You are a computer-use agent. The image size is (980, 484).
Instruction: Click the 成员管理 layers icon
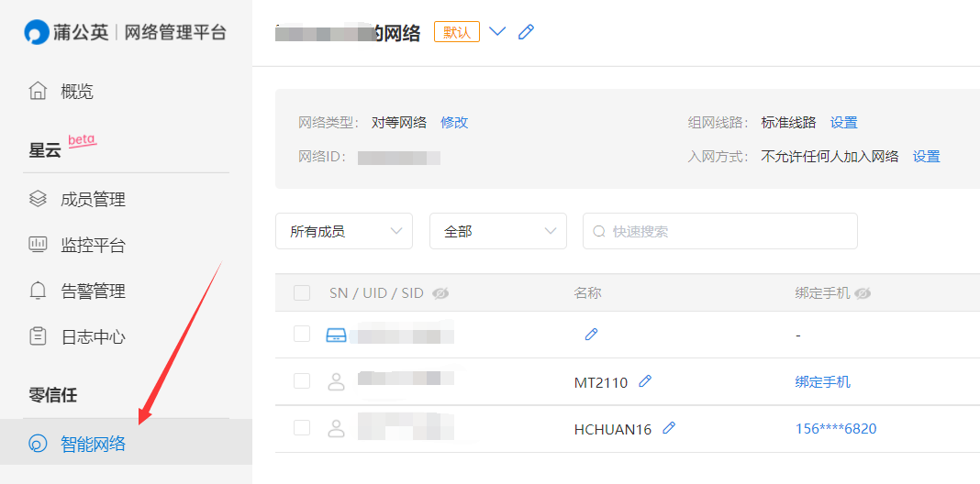click(39, 199)
